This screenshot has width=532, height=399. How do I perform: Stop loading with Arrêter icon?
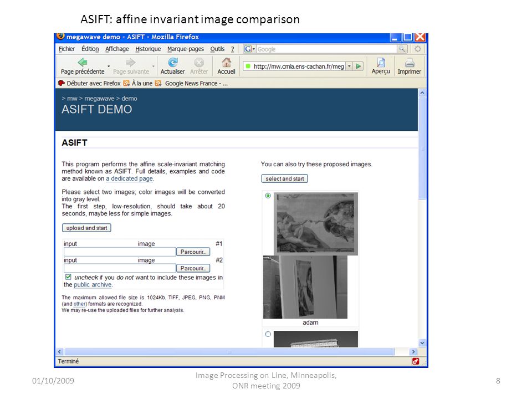click(199, 63)
